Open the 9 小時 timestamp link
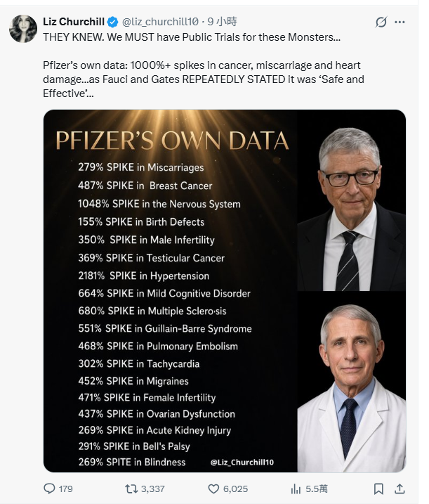The width and height of the screenshot is (429, 504). 222,22
